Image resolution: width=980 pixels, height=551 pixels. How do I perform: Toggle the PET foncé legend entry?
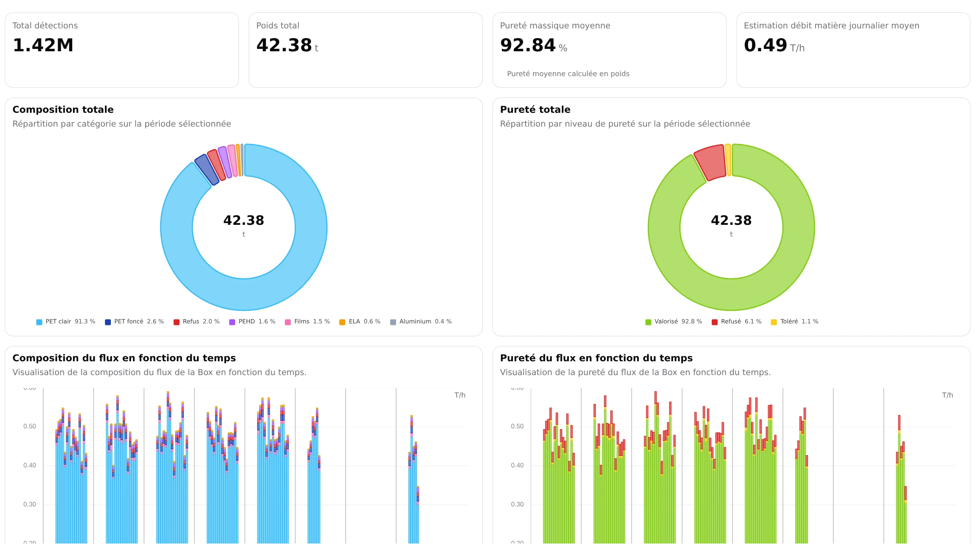pyautogui.click(x=135, y=321)
